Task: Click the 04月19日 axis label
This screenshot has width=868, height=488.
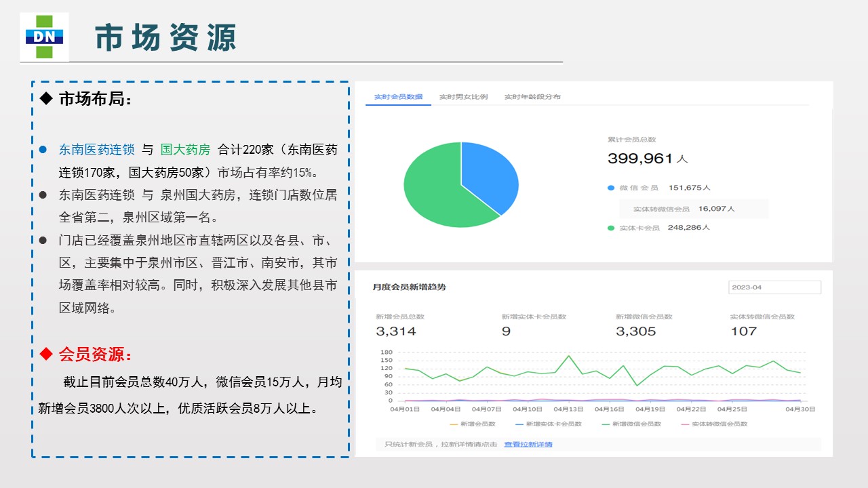Action: coord(650,409)
